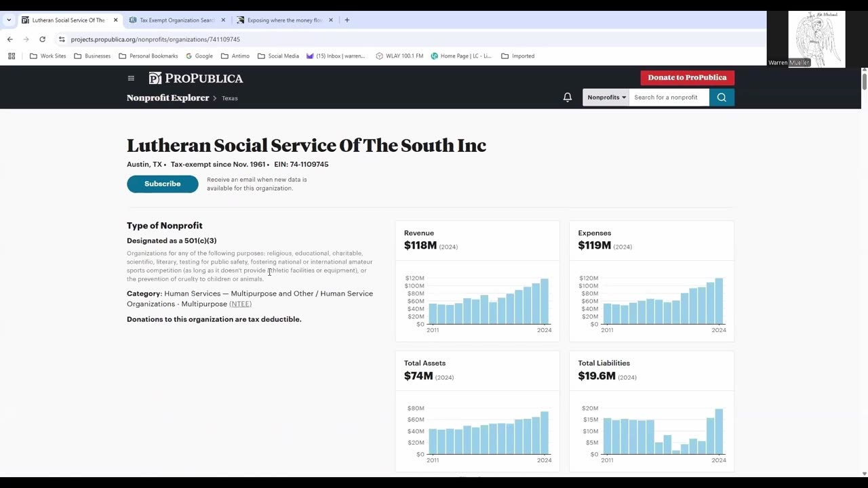868x488 pixels.
Task: Close the Exposing where the money flows tab
Action: click(331, 20)
